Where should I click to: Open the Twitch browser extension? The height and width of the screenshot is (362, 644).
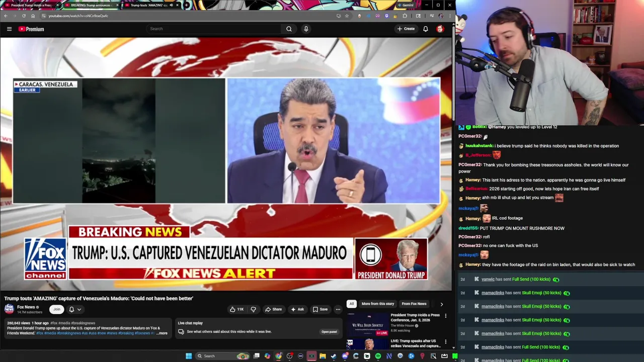pyautogui.click(x=386, y=16)
